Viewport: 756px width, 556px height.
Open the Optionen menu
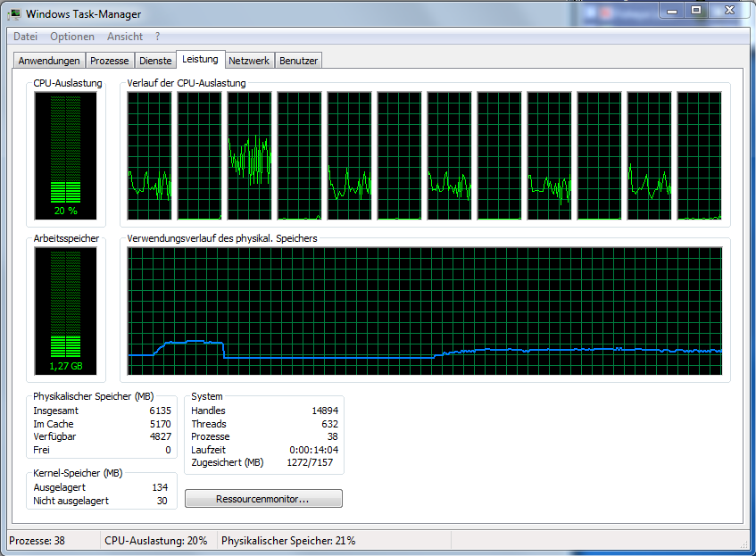pyautogui.click(x=72, y=37)
